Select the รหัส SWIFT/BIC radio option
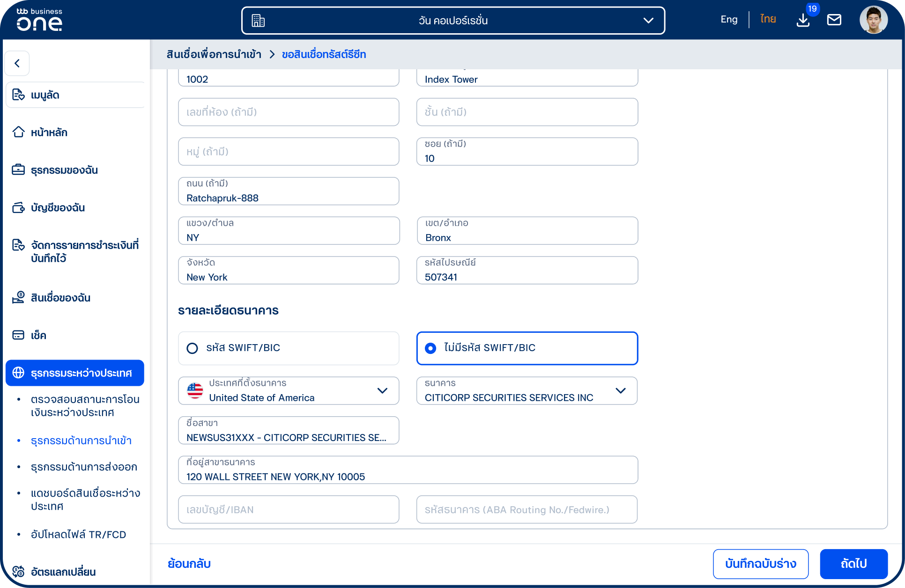Viewport: 905px width, 588px height. point(289,348)
